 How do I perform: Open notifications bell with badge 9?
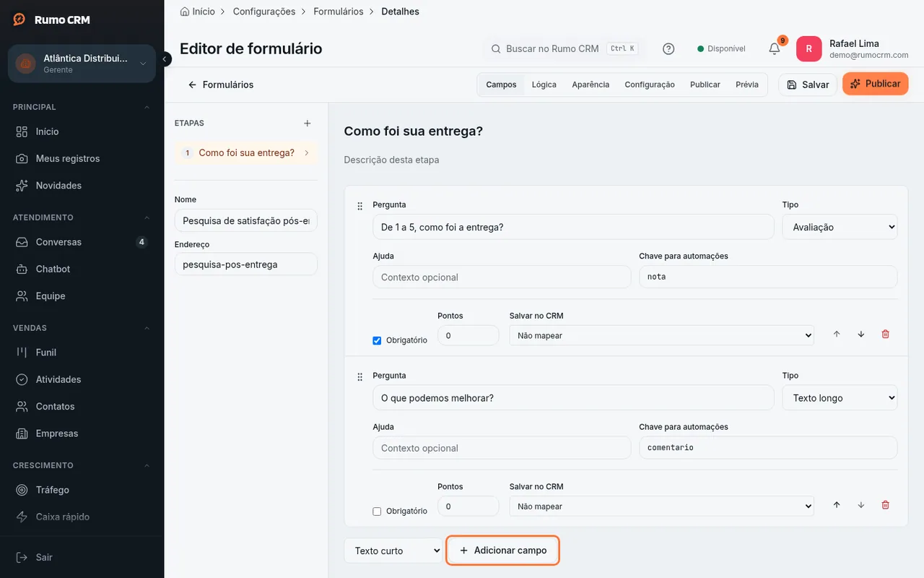775,48
